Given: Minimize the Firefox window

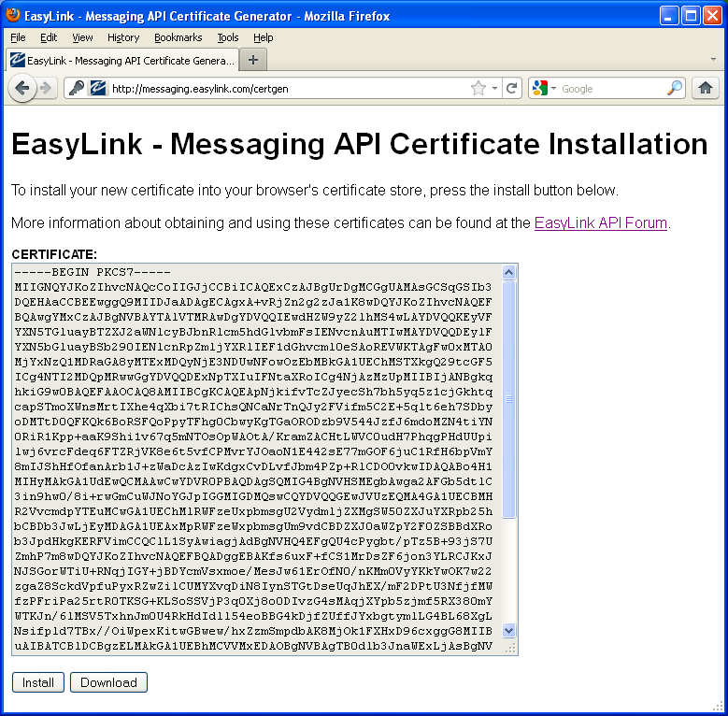Looking at the screenshot, I should [x=668, y=16].
